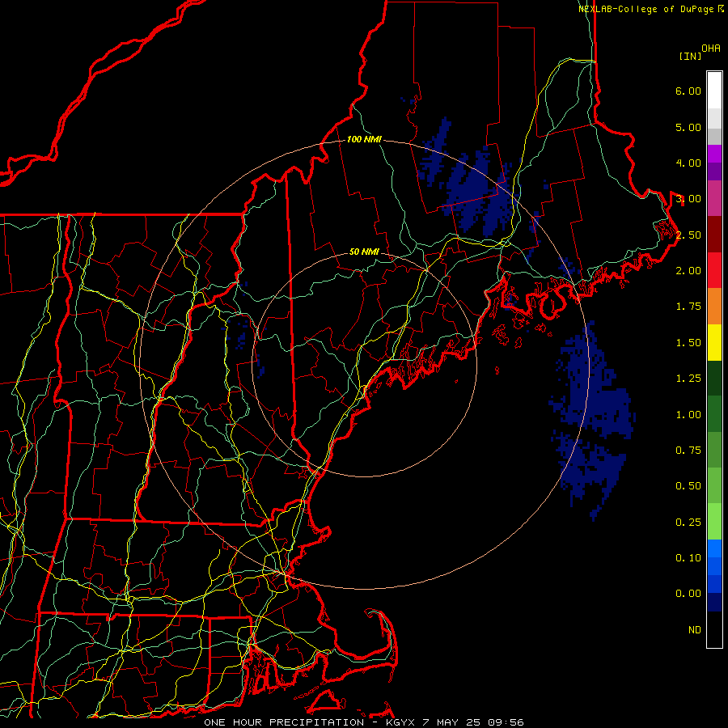Pick the pink swatch beside 3.00
728x728 pixels.
tap(714, 198)
